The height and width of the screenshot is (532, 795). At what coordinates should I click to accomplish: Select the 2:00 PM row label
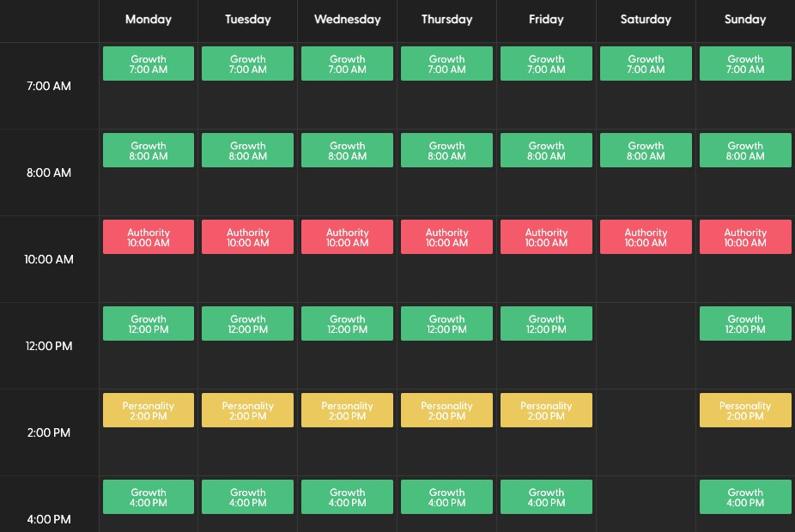[x=49, y=432]
